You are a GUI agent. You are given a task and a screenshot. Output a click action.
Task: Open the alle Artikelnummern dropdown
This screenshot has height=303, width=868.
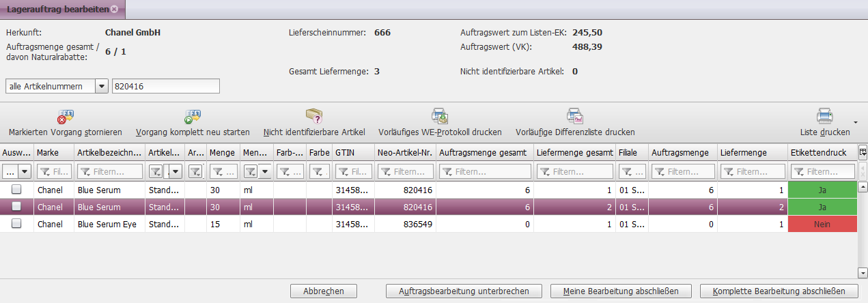click(102, 86)
